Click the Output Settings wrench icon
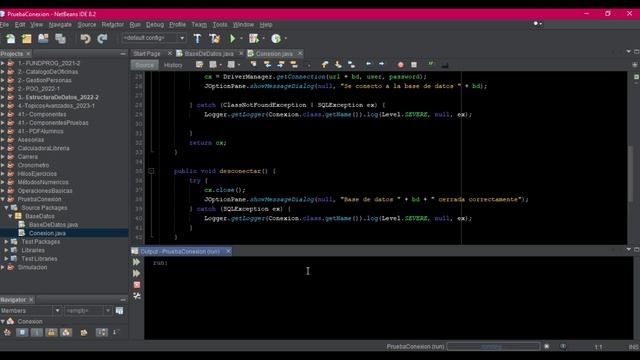Viewport: 640px width, 360px height. click(137, 296)
